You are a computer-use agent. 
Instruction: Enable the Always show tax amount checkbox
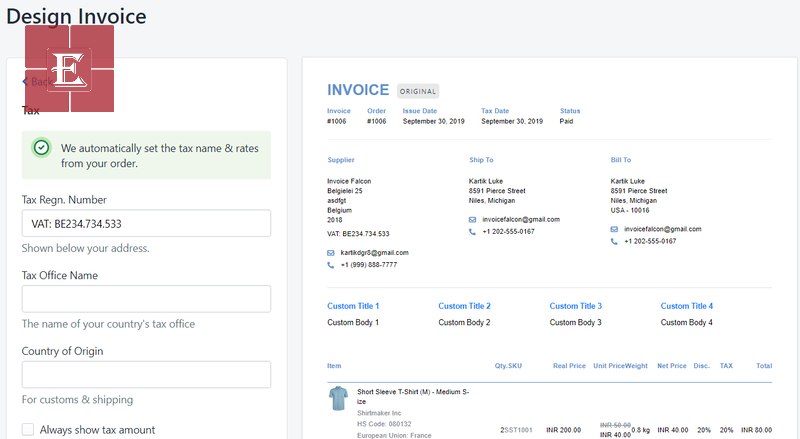pos(28,430)
